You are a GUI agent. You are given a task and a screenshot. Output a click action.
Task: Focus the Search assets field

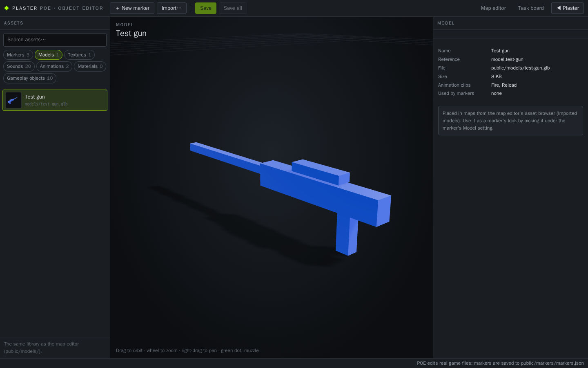tap(55, 40)
